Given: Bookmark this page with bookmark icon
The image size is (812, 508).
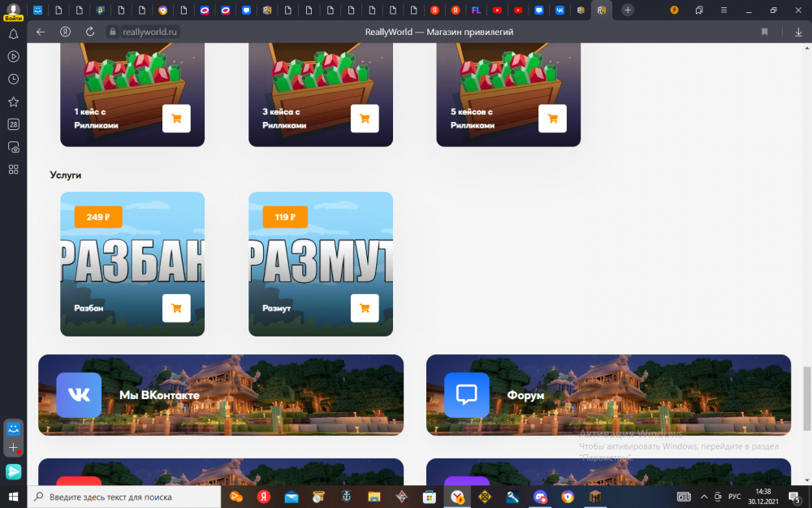Looking at the screenshot, I should 764,32.
